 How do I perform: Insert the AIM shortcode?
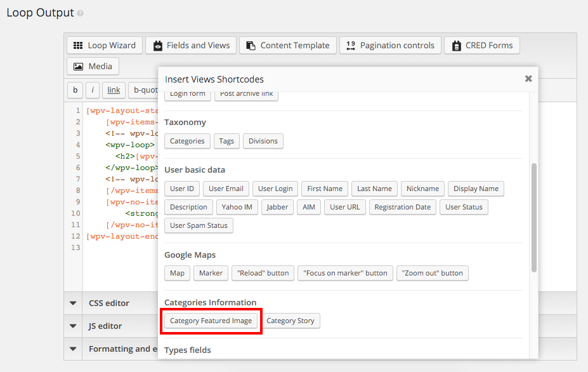309,207
